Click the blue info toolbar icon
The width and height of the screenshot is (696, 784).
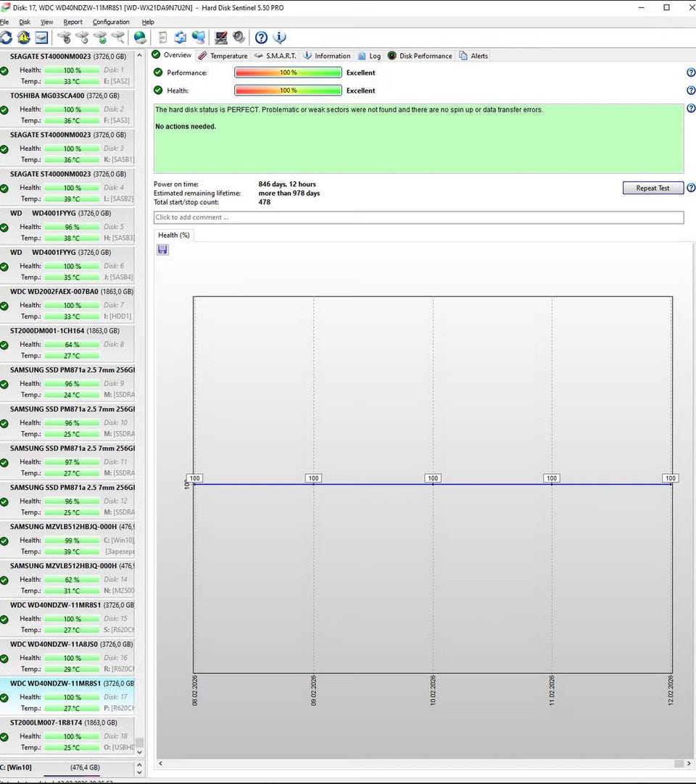coord(279,38)
